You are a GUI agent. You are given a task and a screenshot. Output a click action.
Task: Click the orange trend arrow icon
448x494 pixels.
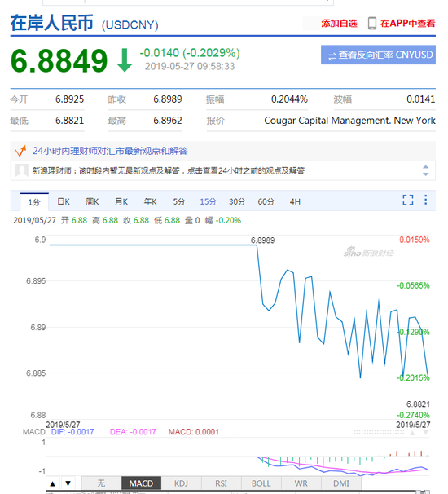point(20,151)
